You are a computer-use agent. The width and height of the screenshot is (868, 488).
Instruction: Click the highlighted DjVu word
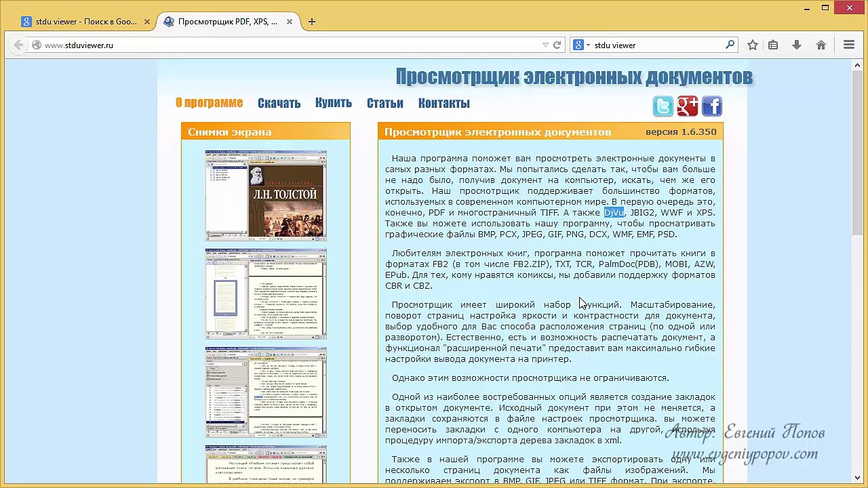click(614, 213)
